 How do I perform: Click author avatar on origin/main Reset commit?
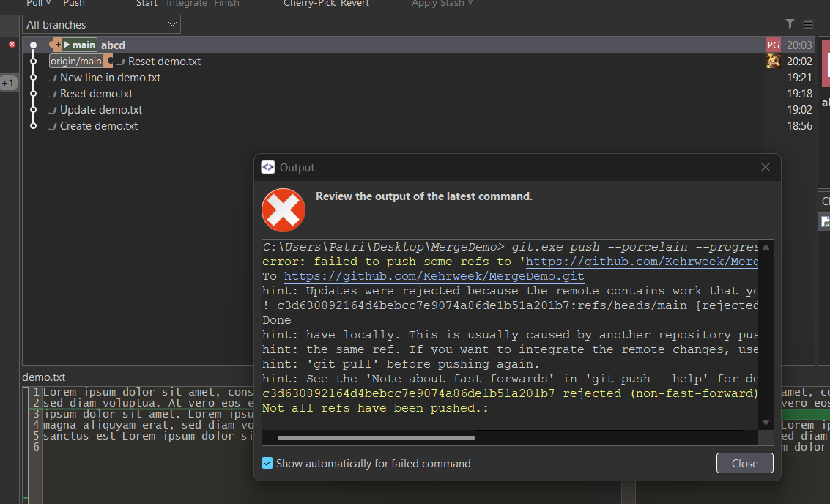pyautogui.click(x=773, y=62)
